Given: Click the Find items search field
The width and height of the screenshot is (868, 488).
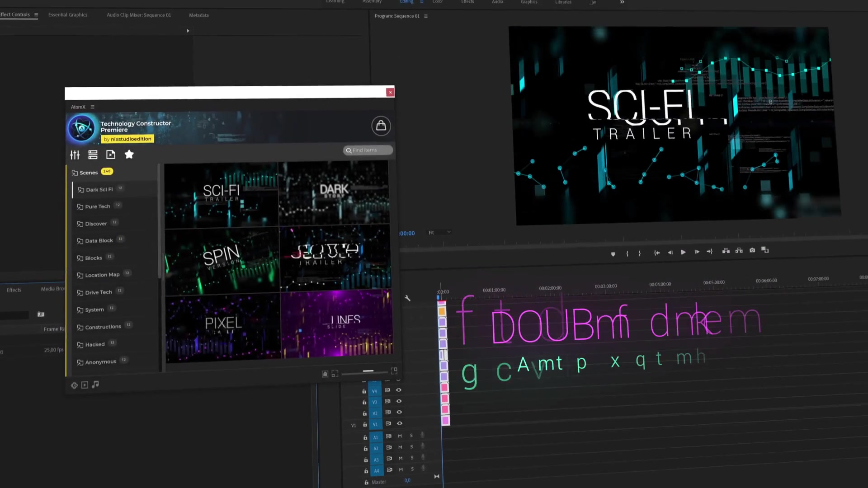Looking at the screenshot, I should (x=368, y=150).
